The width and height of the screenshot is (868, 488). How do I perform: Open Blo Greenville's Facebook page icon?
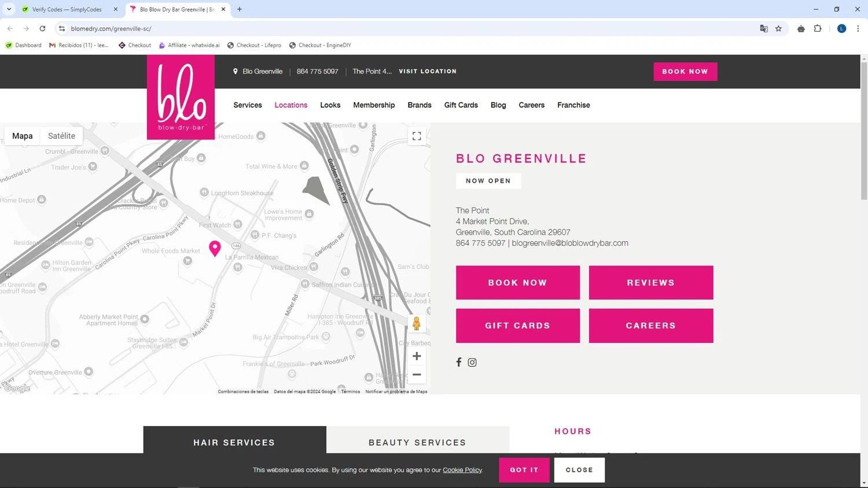459,362
